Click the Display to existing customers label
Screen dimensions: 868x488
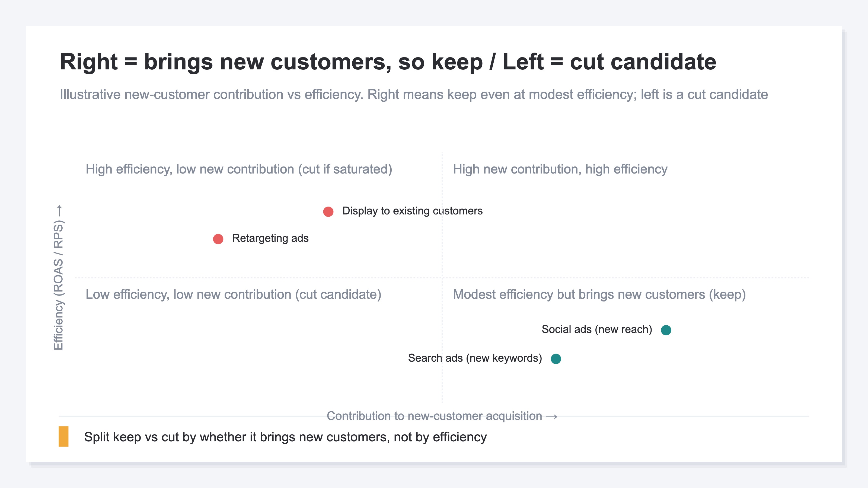click(x=412, y=211)
